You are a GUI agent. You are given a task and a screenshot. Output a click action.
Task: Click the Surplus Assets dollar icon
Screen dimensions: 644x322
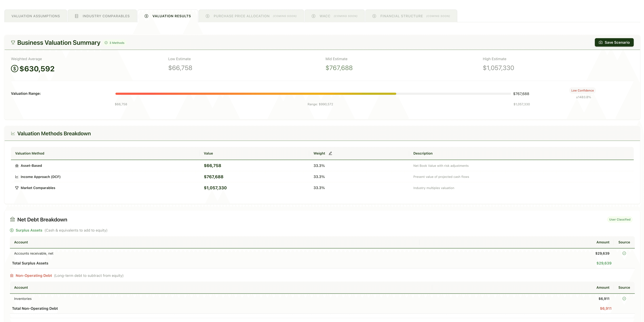pyautogui.click(x=12, y=230)
